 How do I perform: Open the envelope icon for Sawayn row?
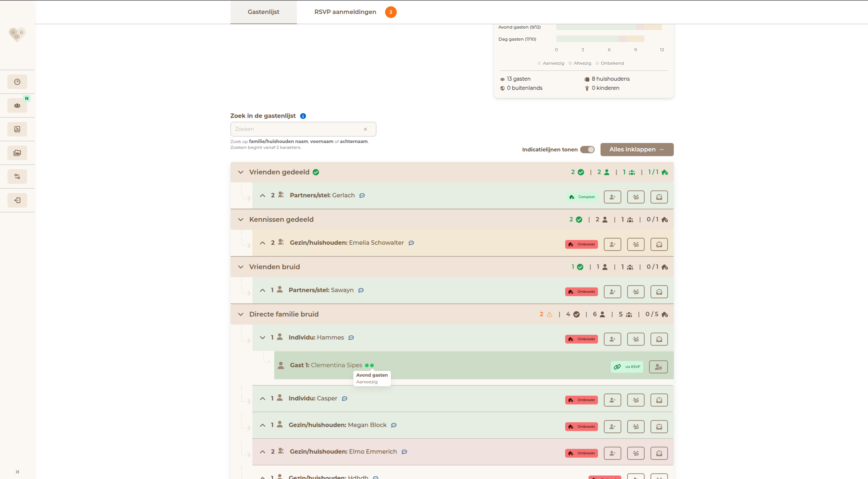click(x=659, y=292)
